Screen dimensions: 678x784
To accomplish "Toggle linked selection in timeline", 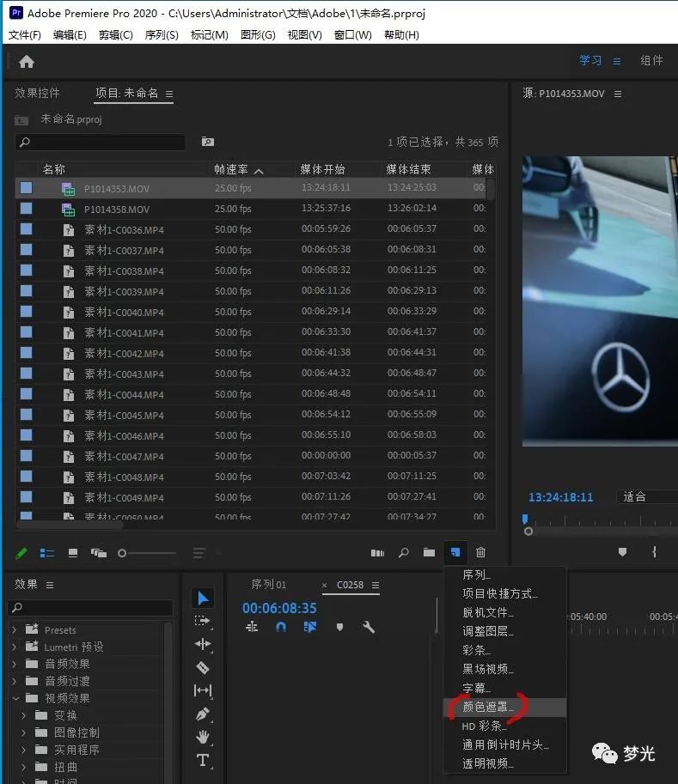I will click(x=309, y=628).
